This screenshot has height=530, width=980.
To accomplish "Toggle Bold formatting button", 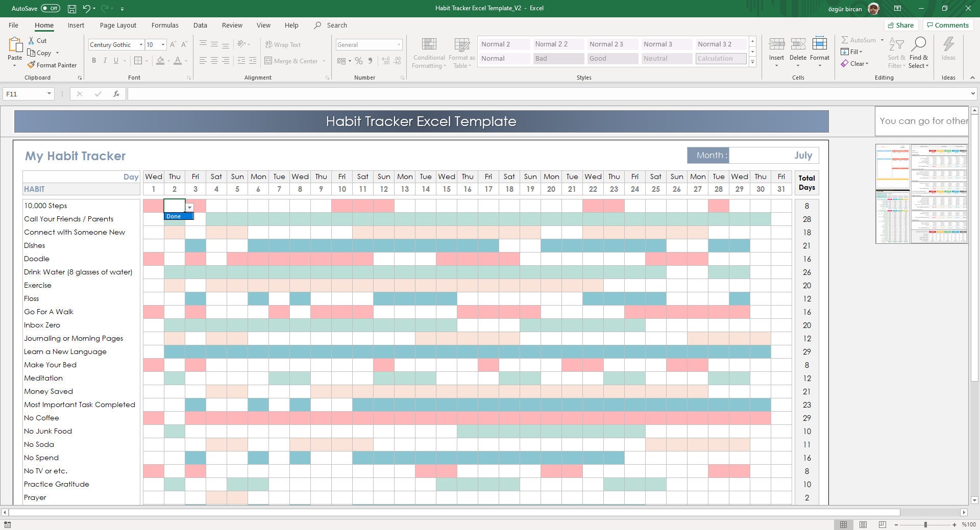I will [x=94, y=61].
